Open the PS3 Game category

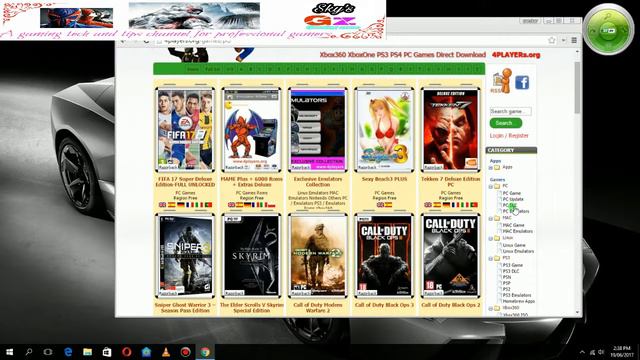click(512, 265)
